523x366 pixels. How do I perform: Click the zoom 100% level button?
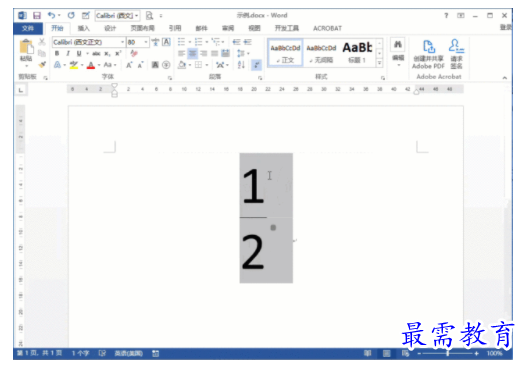click(x=494, y=354)
